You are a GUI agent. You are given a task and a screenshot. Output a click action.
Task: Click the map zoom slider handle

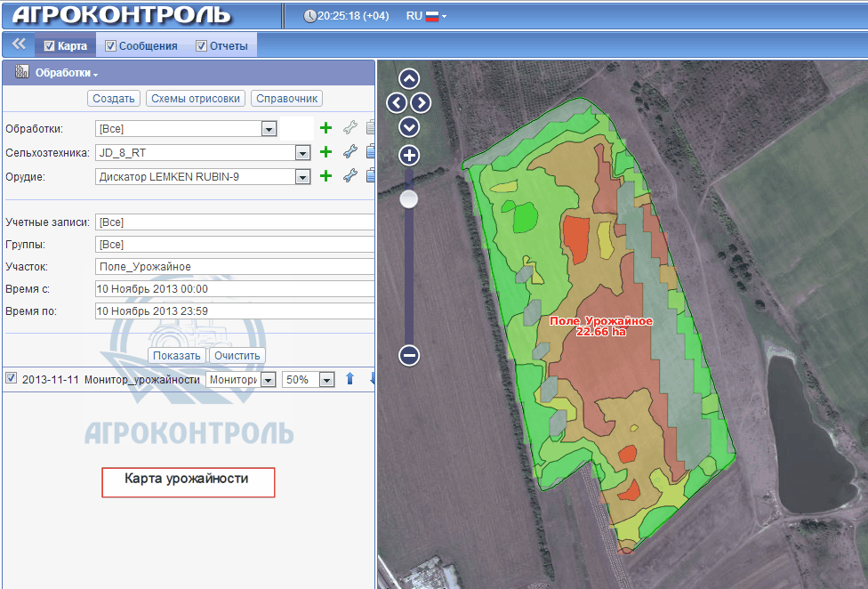(409, 199)
